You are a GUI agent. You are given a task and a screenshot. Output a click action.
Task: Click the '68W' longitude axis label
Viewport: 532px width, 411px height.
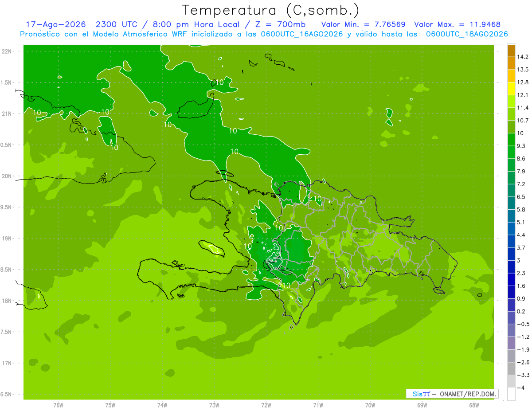tap(474, 405)
